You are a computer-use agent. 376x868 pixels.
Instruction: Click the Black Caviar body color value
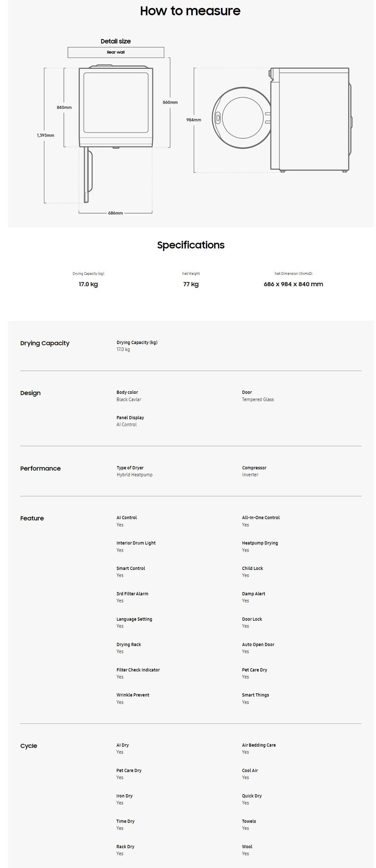click(129, 400)
